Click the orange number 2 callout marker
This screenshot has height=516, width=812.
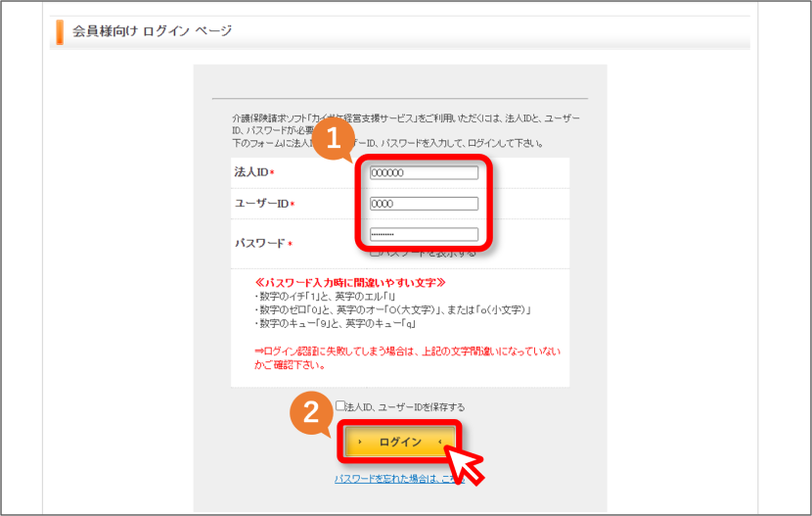click(x=311, y=412)
